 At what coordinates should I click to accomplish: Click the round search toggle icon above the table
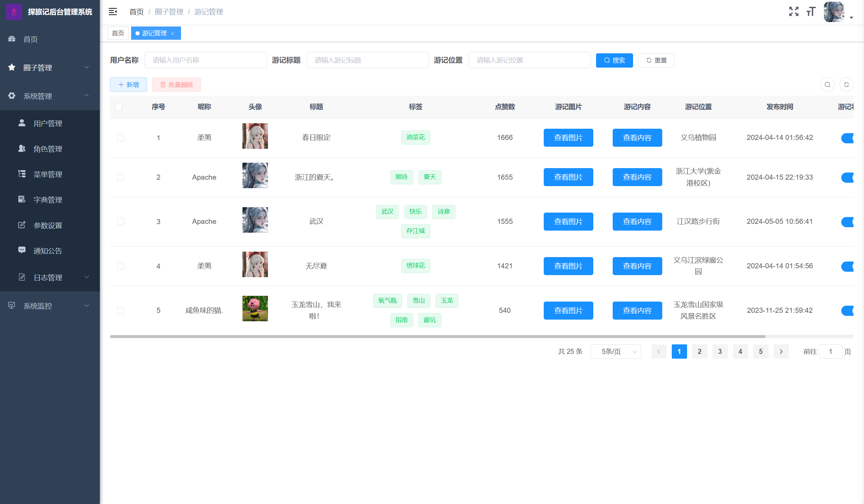pyautogui.click(x=827, y=85)
